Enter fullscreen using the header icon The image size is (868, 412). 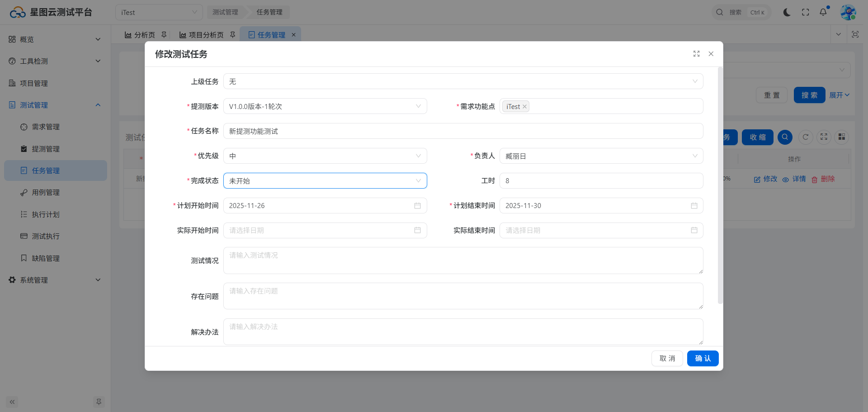click(x=805, y=12)
